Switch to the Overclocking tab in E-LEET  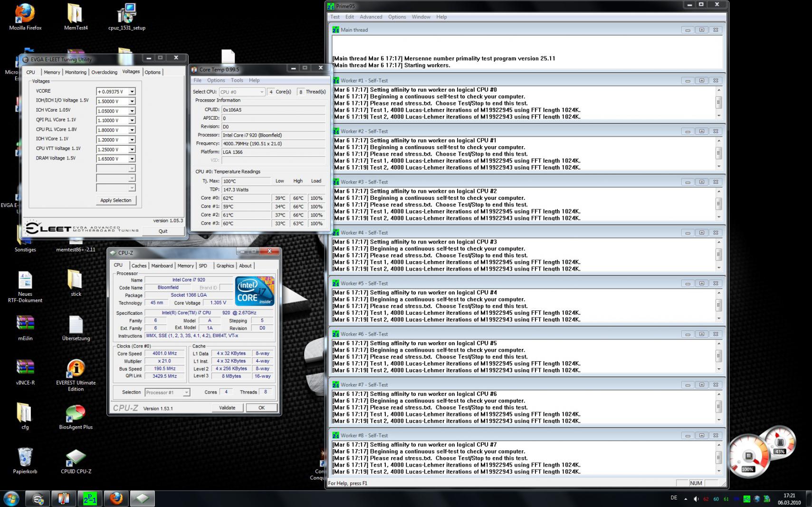point(104,72)
